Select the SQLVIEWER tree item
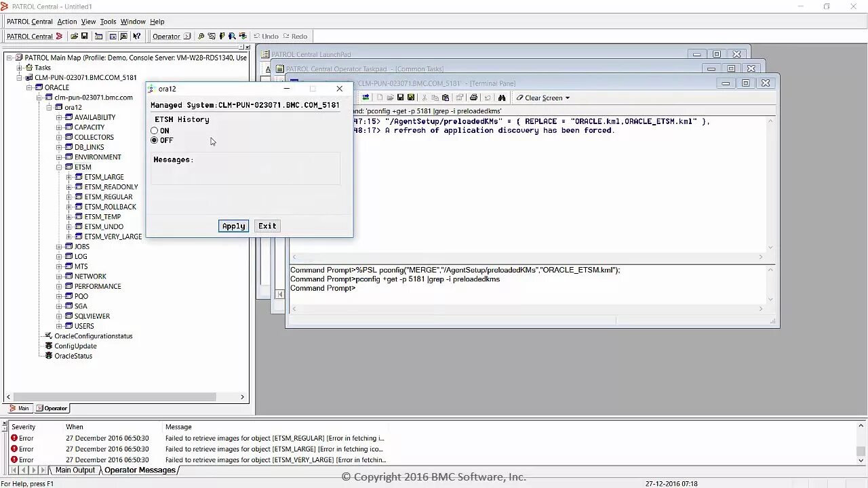868x488 pixels. click(x=92, y=316)
